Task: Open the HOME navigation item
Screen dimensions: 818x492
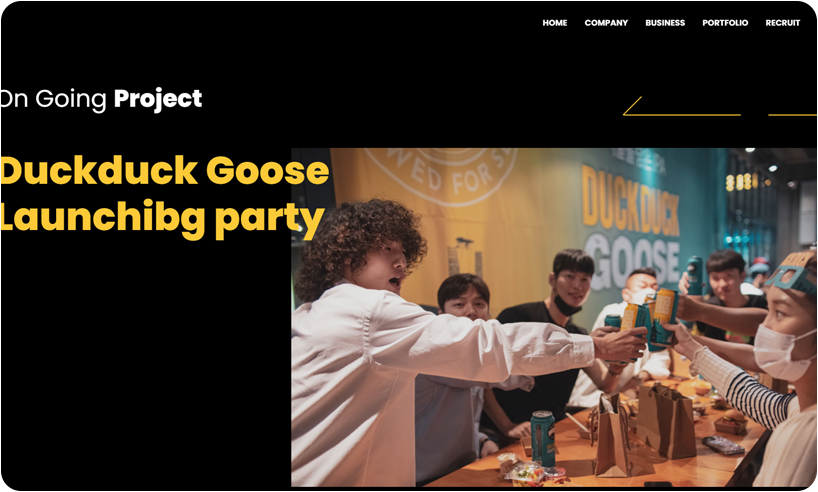Action: [x=555, y=23]
